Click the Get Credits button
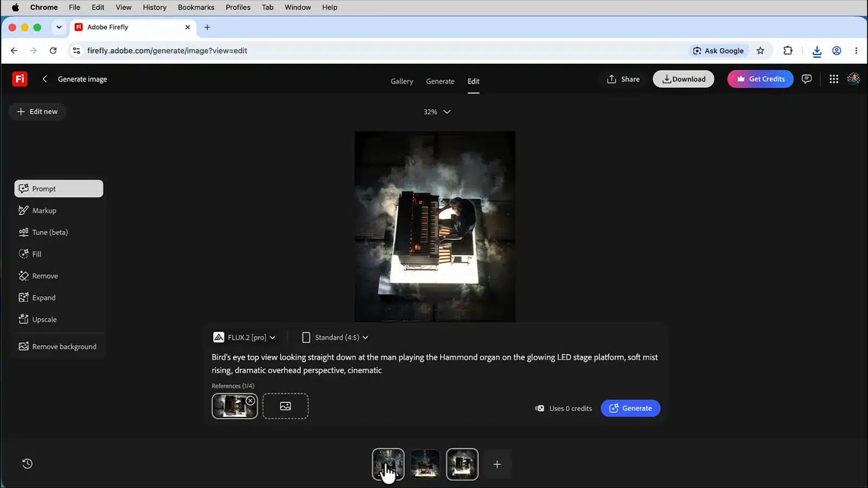Screen dimensions: 868x488 [x=760, y=79]
